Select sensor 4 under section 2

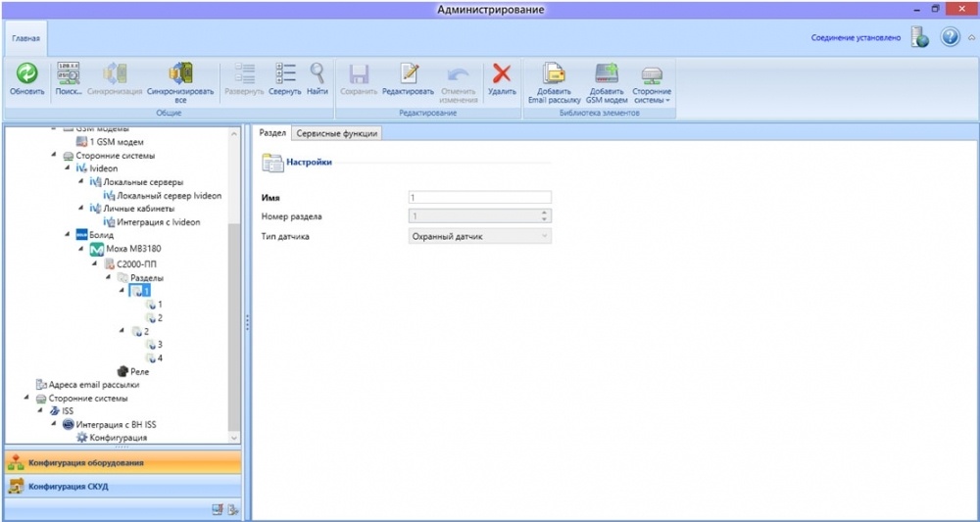tap(154, 357)
